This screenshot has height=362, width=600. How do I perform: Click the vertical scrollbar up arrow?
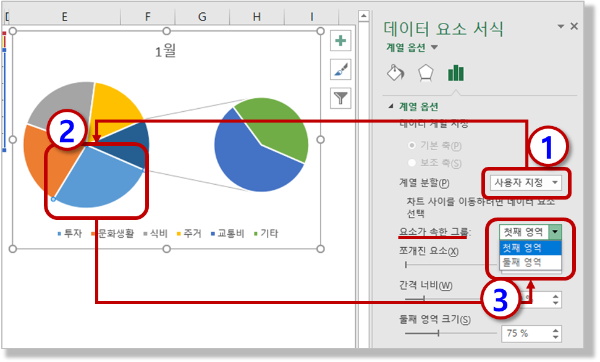click(363, 16)
